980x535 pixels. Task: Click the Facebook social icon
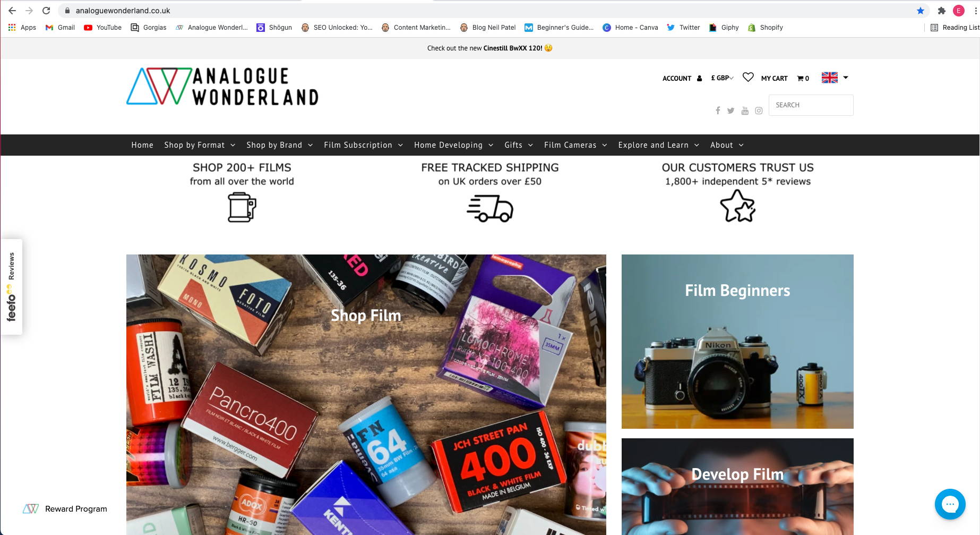pos(718,111)
